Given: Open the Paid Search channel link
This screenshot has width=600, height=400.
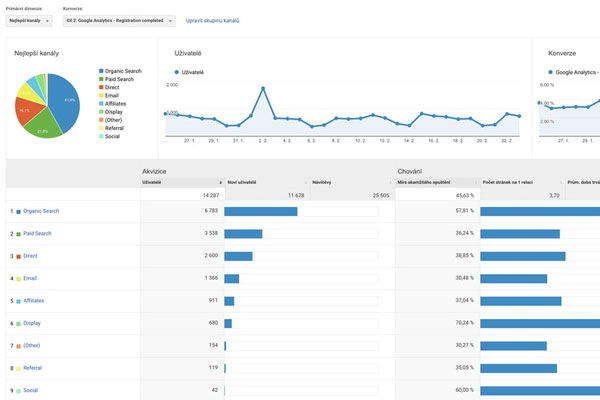Looking at the screenshot, I should pos(37,233).
